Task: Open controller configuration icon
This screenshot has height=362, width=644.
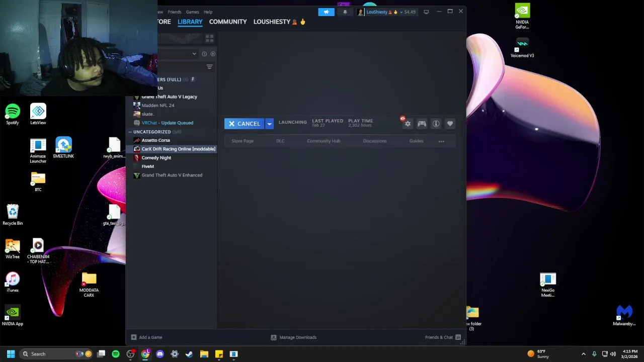Action: (422, 124)
